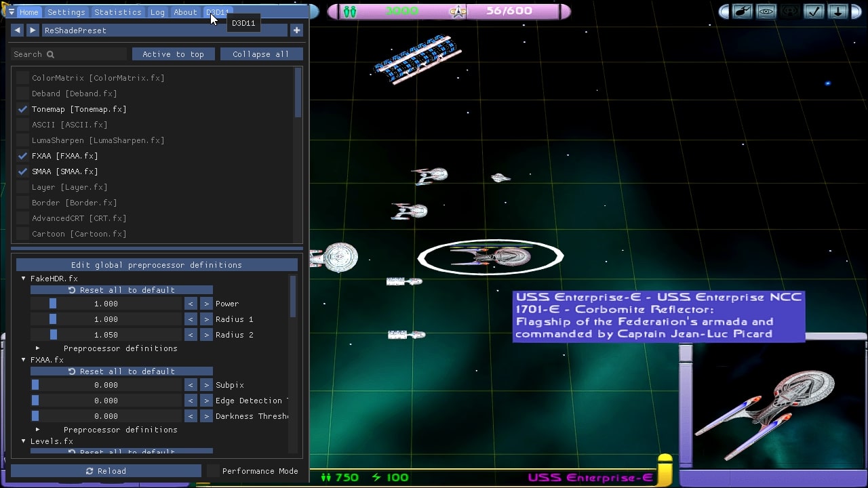Enable Layer effect checkbox
This screenshot has width=868, height=488.
pos(22,187)
